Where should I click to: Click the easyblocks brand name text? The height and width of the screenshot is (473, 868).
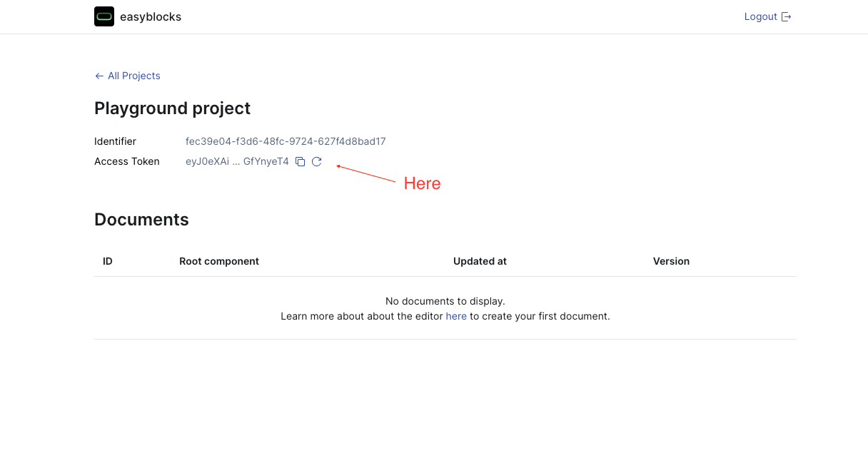click(x=151, y=17)
